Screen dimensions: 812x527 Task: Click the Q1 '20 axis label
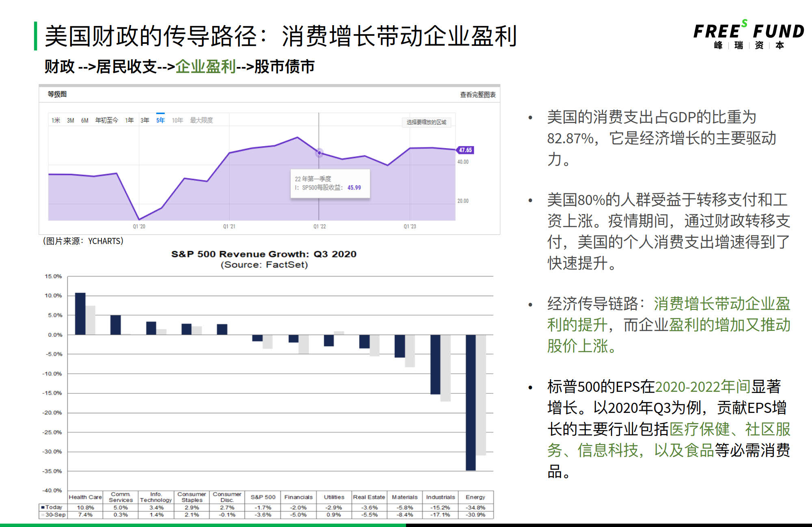pos(139,227)
